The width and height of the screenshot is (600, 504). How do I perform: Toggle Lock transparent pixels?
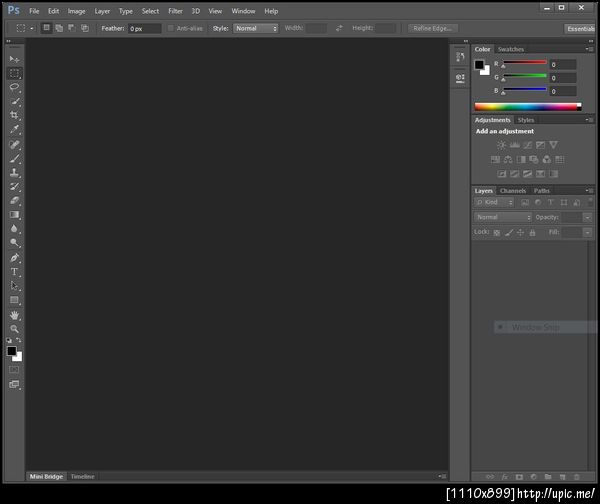click(497, 233)
